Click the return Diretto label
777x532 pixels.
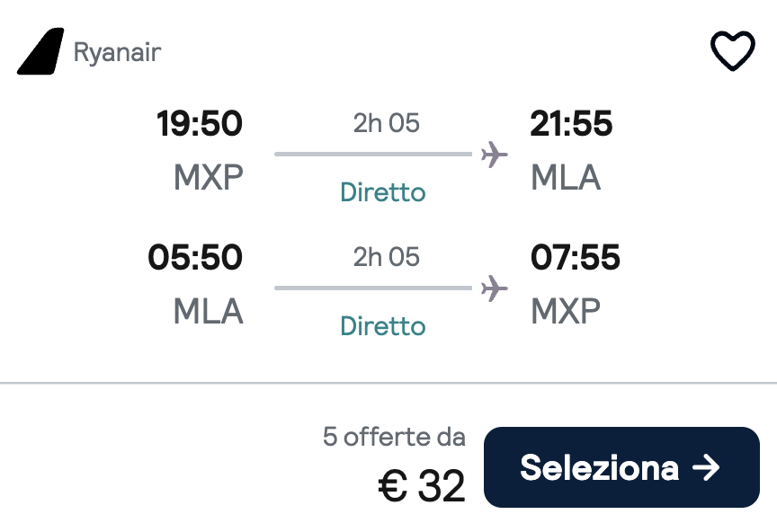pyautogui.click(x=383, y=326)
